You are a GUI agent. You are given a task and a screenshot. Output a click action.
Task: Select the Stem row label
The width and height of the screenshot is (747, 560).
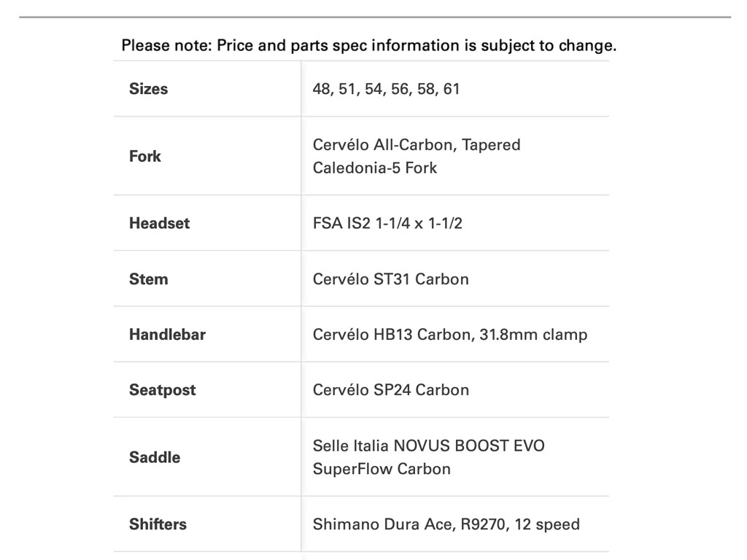pyautogui.click(x=148, y=279)
